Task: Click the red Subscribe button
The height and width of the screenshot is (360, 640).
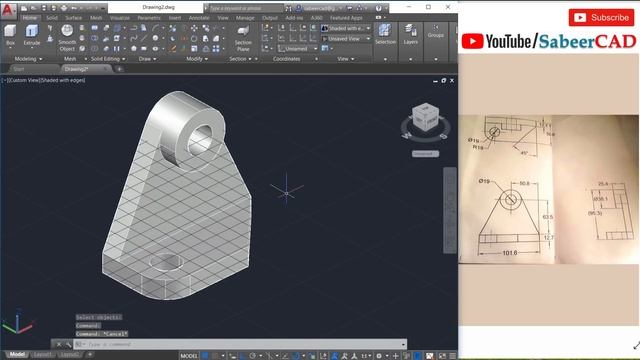Action: coord(601,18)
